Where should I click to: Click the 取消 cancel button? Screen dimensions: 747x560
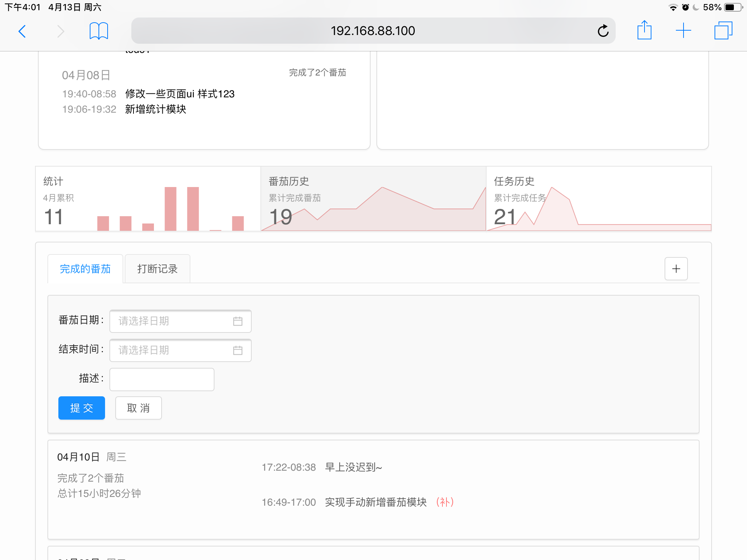(139, 408)
